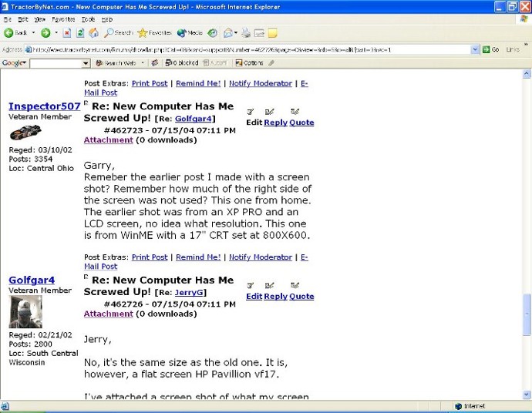Open the Media toolbar button
The width and height of the screenshot is (532, 413).
coord(190,33)
